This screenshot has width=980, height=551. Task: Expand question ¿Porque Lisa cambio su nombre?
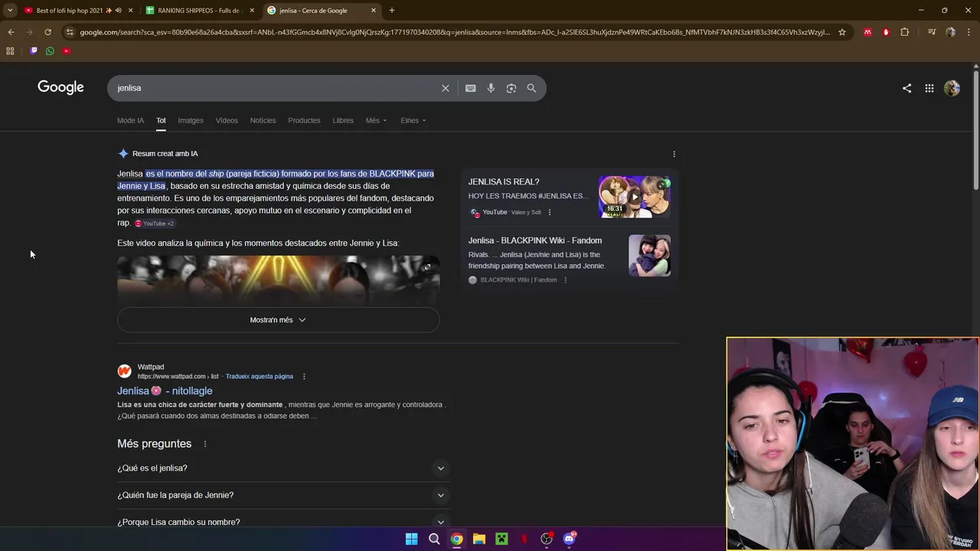pyautogui.click(x=283, y=522)
